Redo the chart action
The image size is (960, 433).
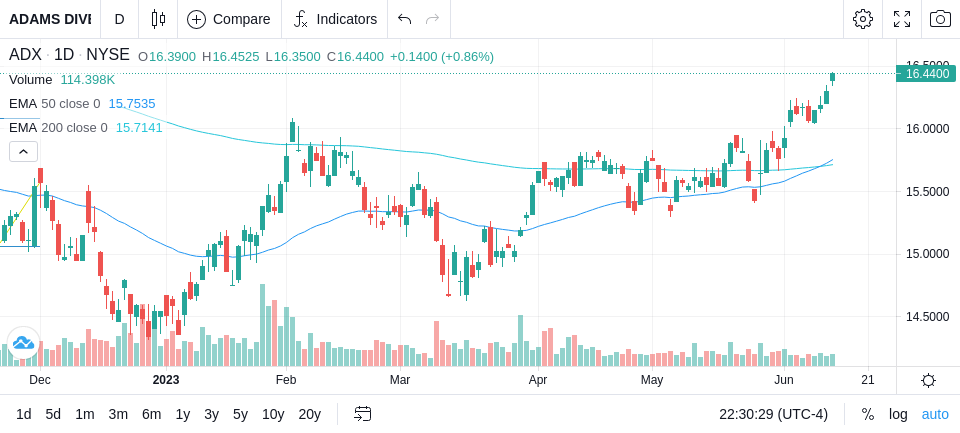(433, 19)
